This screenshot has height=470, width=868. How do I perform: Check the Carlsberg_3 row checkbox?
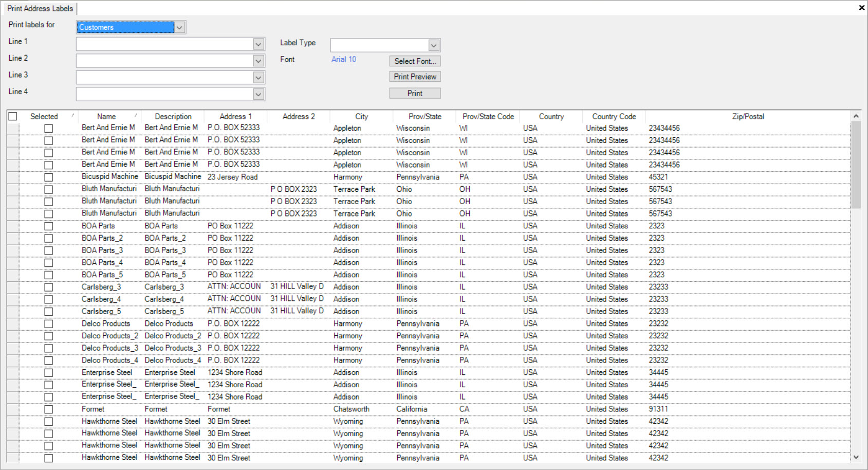click(x=48, y=287)
